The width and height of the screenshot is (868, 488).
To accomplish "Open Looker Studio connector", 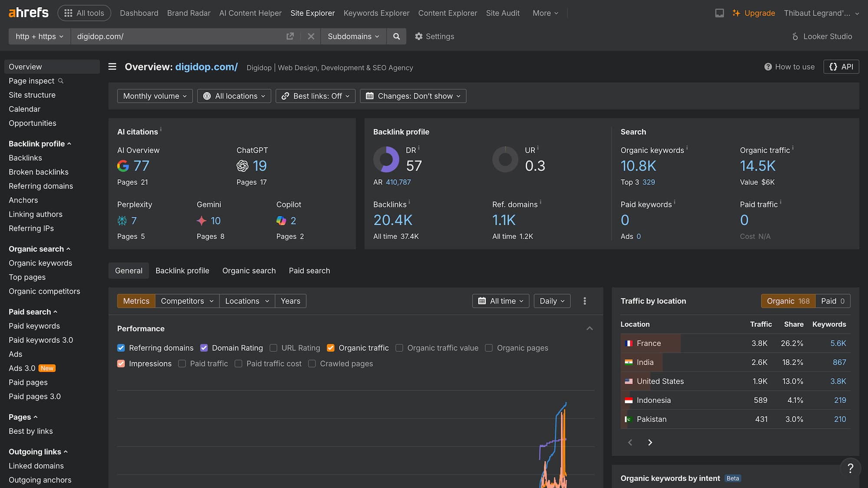I will [822, 36].
